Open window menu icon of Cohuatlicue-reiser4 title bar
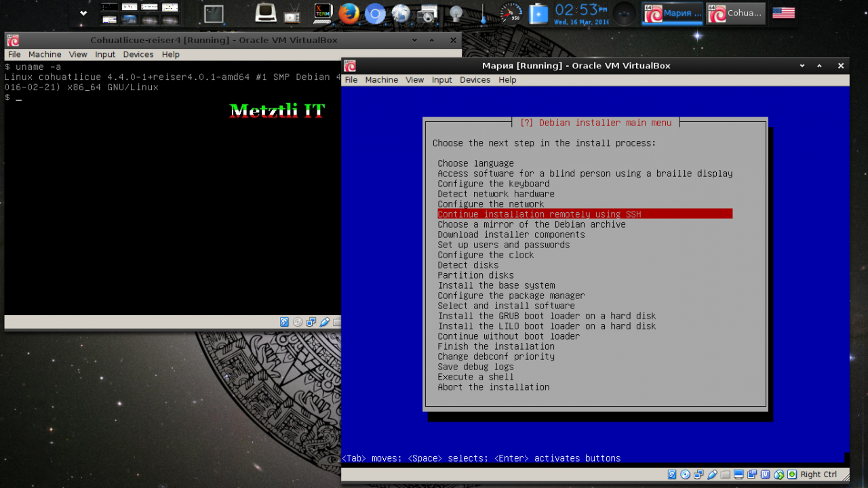 13,40
